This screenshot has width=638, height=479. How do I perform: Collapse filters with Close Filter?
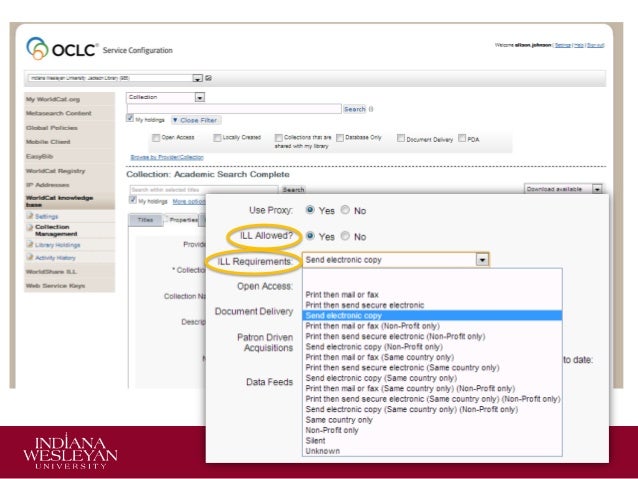[x=196, y=120]
